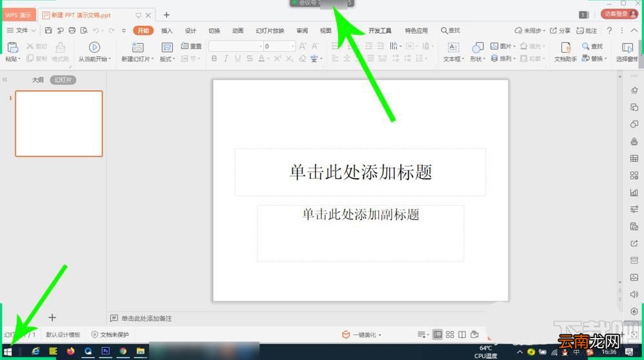Click the 新建幻灯片 new slide icon

[137, 47]
